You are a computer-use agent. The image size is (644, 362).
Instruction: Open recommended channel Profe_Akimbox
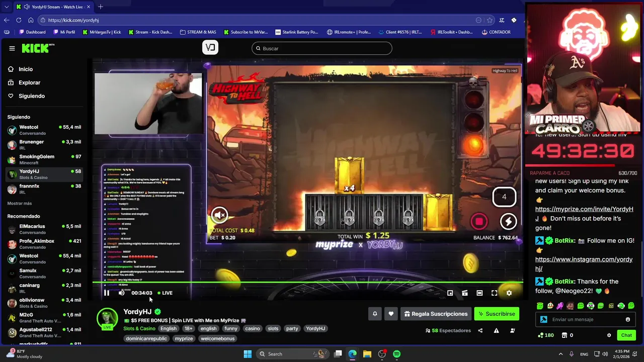coord(44,244)
